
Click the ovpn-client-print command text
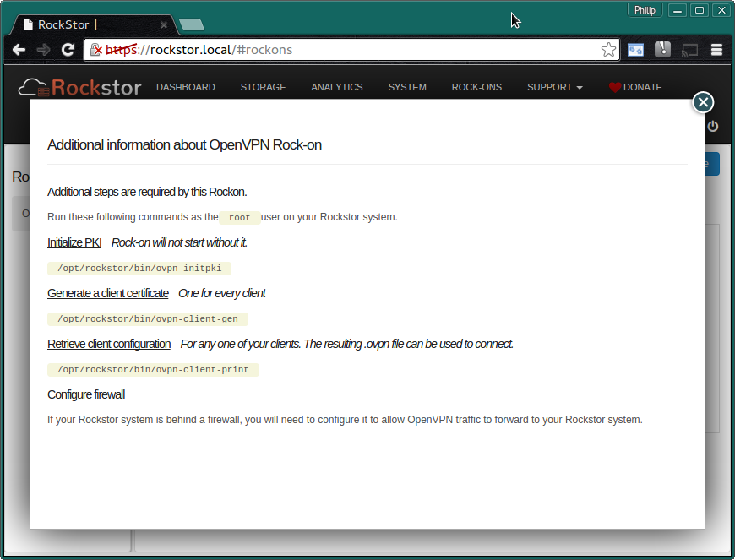coord(153,369)
